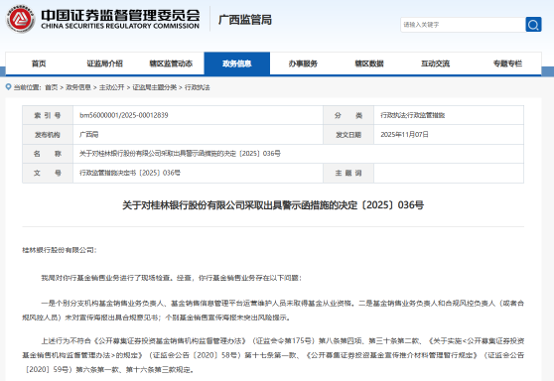Click the 广西监管局 header title

[x=245, y=20]
